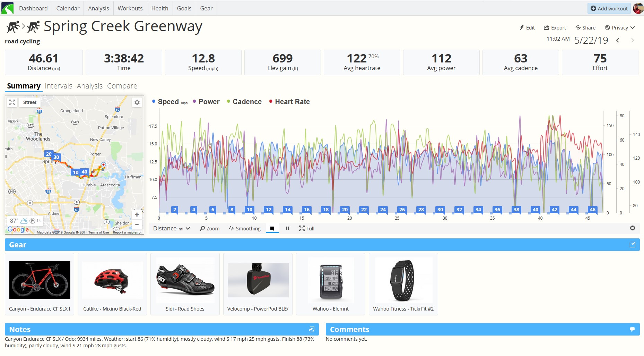
Task: Go to previous workout arrow
Action: 618,40
